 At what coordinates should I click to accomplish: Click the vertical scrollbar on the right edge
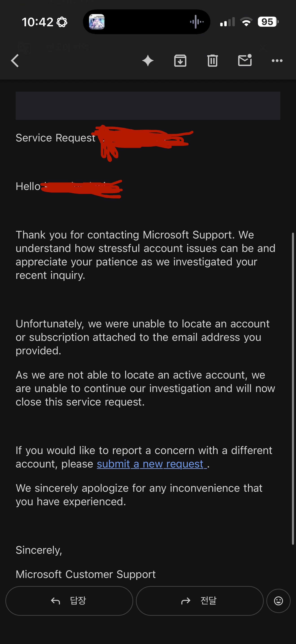[293, 388]
